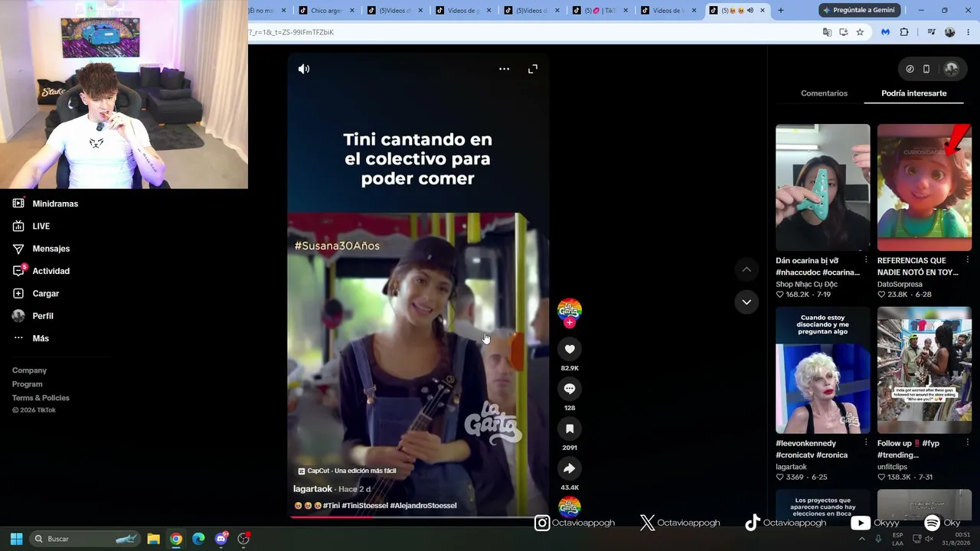The height and width of the screenshot is (551, 980).
Task: Click the Program footer link
Action: tap(28, 384)
